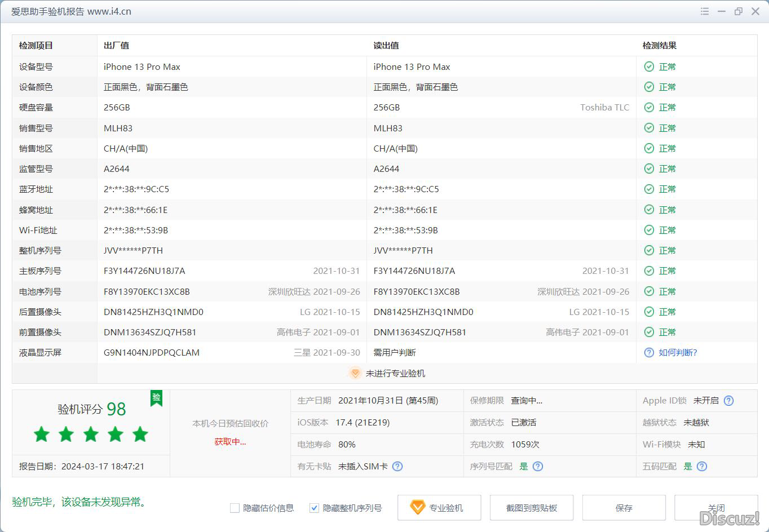This screenshot has height=532, width=769.
Task: Click the 读出值 column header
Action: pos(386,46)
